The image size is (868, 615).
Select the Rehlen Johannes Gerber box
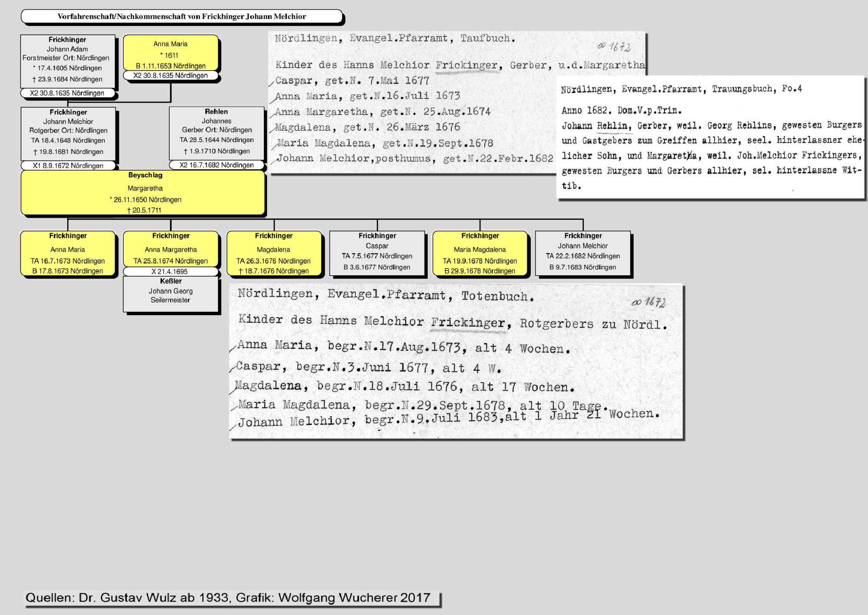coord(216,133)
